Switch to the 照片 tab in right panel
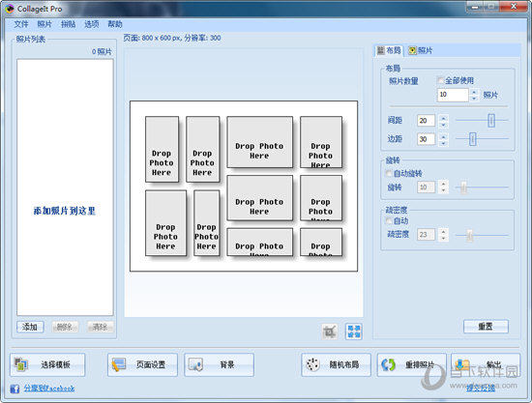The image size is (532, 403). click(421, 50)
